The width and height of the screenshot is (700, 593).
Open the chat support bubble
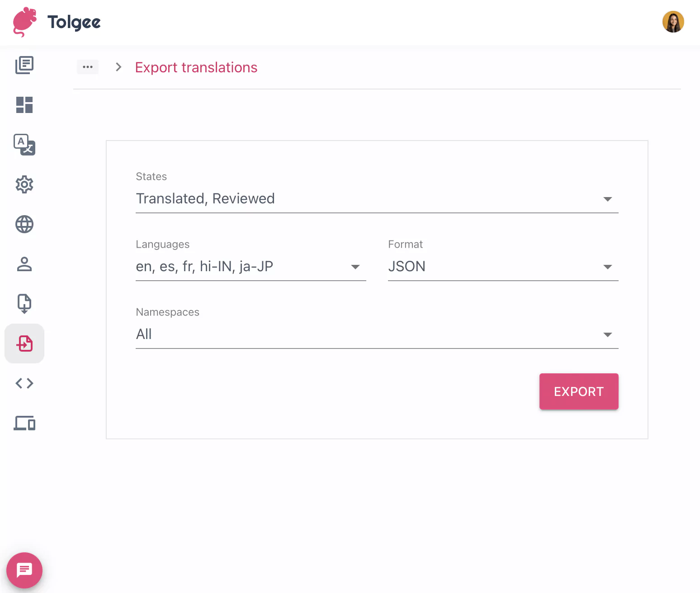point(24,570)
